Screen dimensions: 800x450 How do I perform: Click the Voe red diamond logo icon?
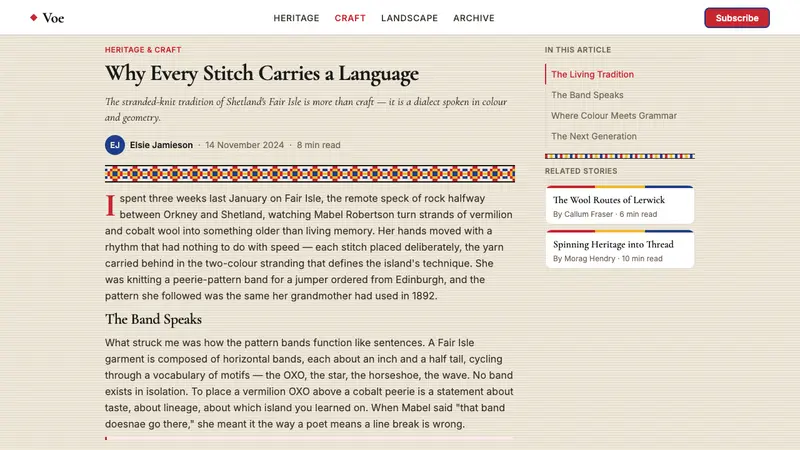coord(34,18)
